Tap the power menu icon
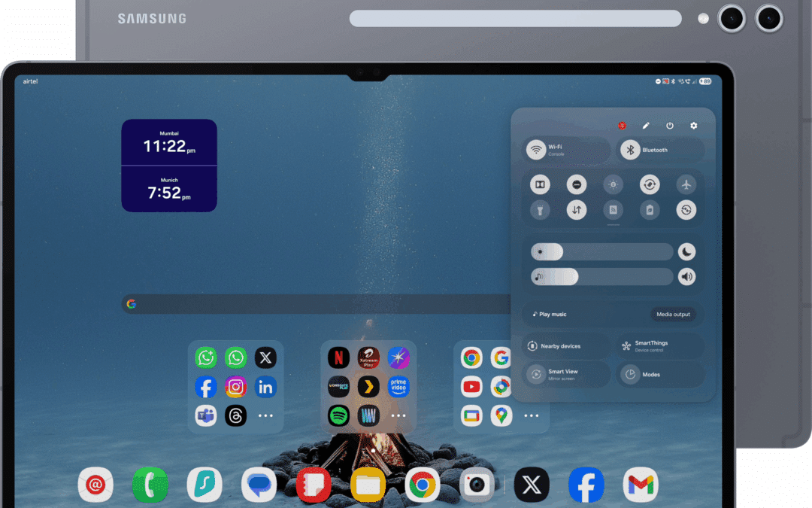The height and width of the screenshot is (508, 812). tap(669, 126)
